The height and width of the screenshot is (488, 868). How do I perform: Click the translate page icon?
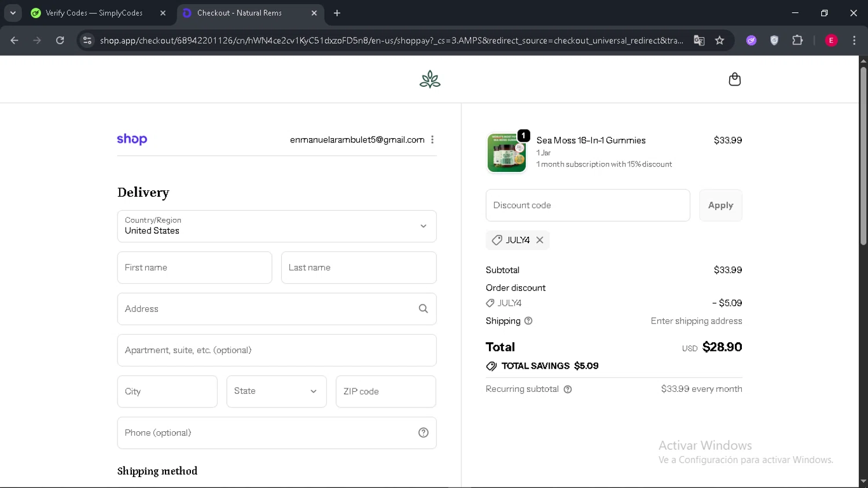pyautogui.click(x=699, y=41)
